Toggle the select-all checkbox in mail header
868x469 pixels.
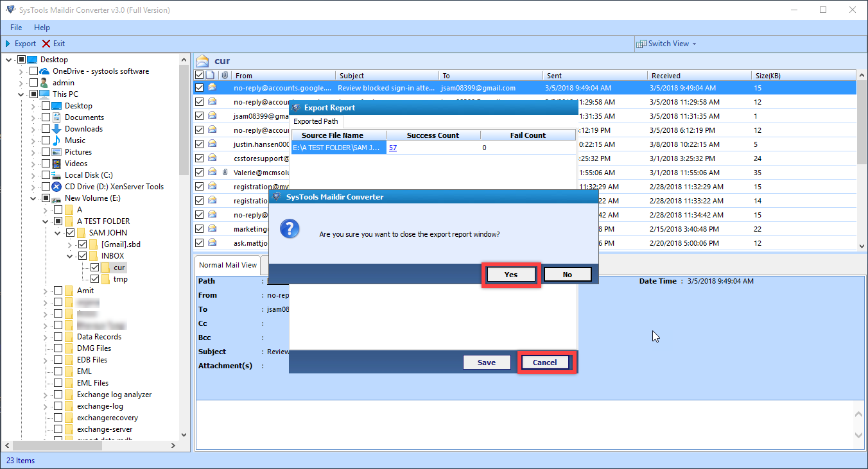[x=200, y=75]
